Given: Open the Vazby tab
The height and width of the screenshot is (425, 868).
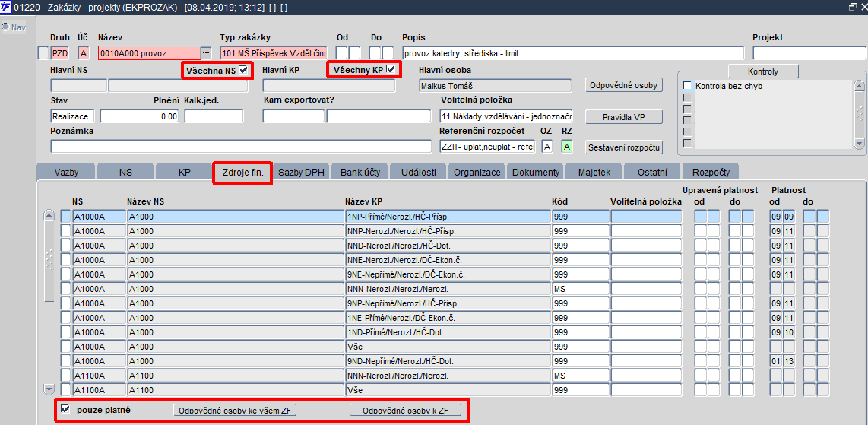Looking at the screenshot, I should [x=66, y=172].
